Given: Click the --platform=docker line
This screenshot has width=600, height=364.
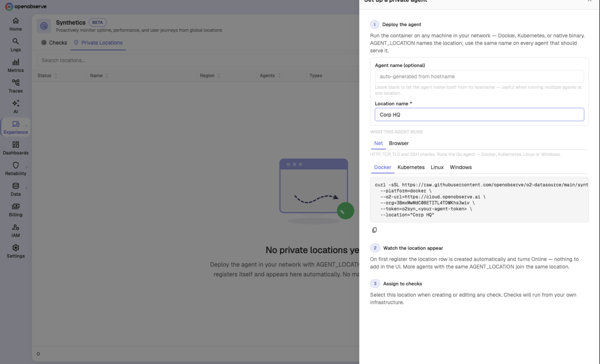Looking at the screenshot, I should point(406,191).
